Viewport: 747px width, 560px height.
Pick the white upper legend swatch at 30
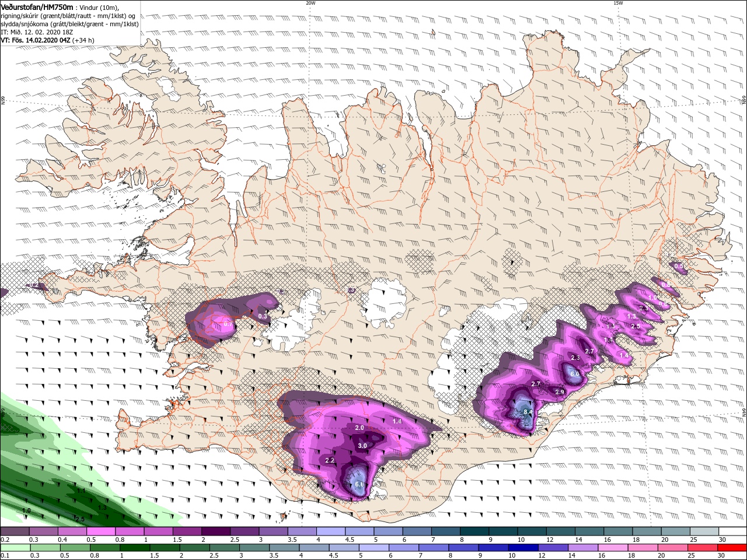(732, 531)
